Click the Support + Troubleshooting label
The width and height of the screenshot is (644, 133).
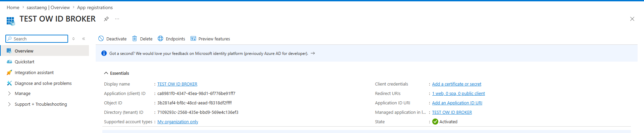pos(41,104)
